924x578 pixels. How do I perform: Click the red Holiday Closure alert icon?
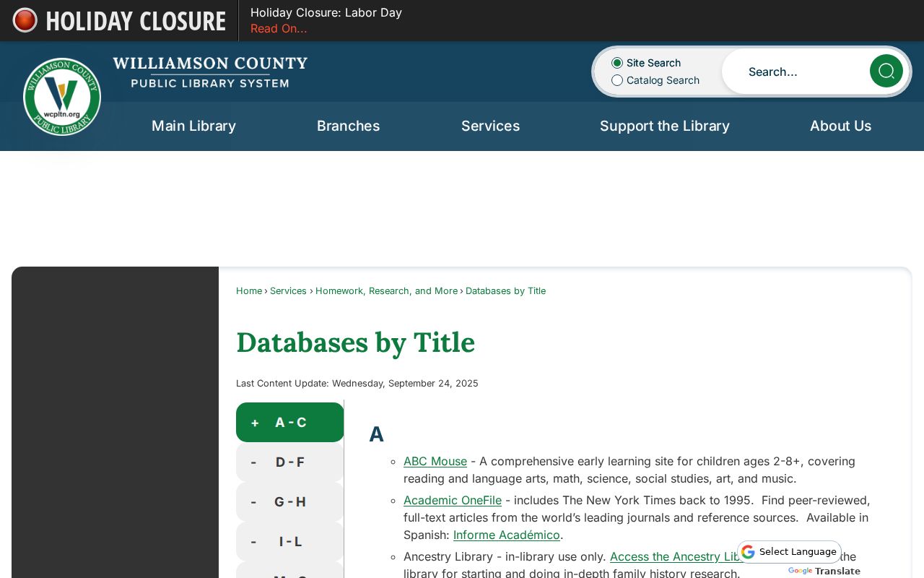[x=25, y=20]
